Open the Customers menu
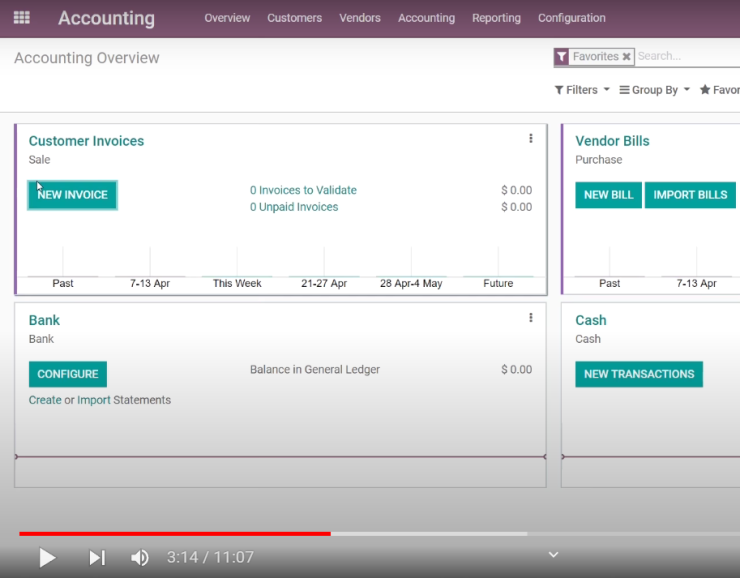The width and height of the screenshot is (740, 578). click(x=294, y=18)
